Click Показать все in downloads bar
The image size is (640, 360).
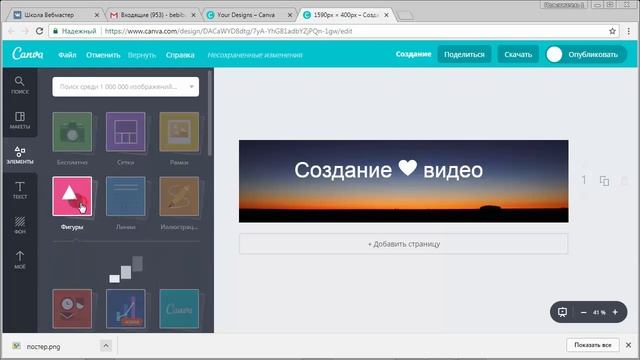pyautogui.click(x=593, y=345)
